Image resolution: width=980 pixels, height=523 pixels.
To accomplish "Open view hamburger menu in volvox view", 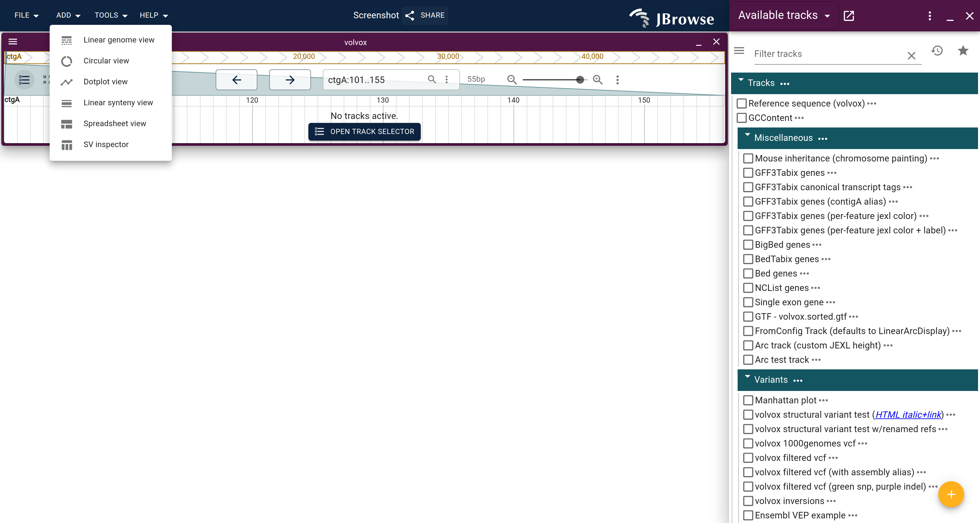I will pyautogui.click(x=13, y=42).
